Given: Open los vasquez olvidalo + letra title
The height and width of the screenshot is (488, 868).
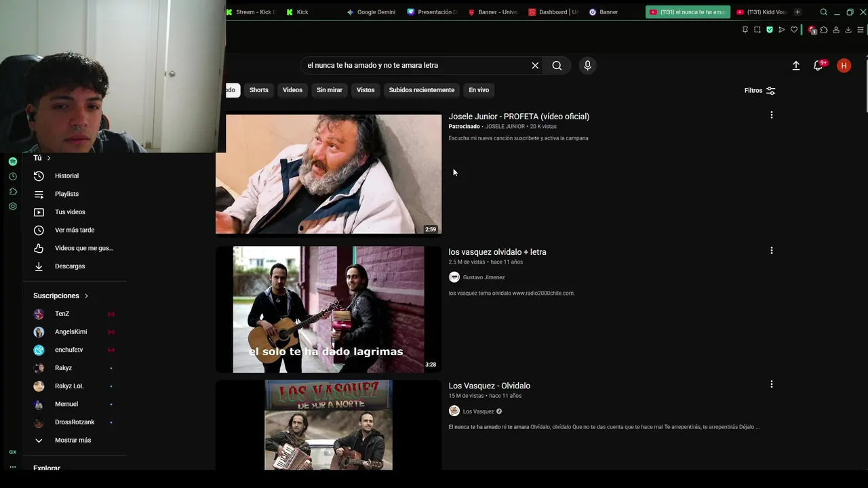Looking at the screenshot, I should pyautogui.click(x=497, y=252).
